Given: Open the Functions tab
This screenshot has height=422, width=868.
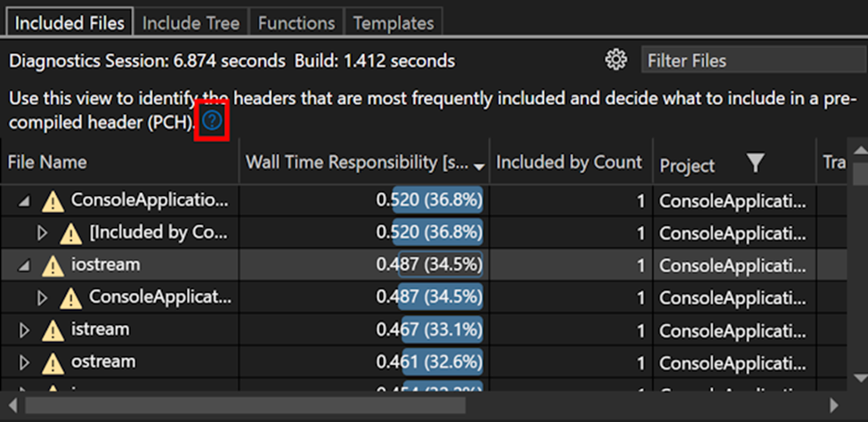Looking at the screenshot, I should tap(296, 23).
